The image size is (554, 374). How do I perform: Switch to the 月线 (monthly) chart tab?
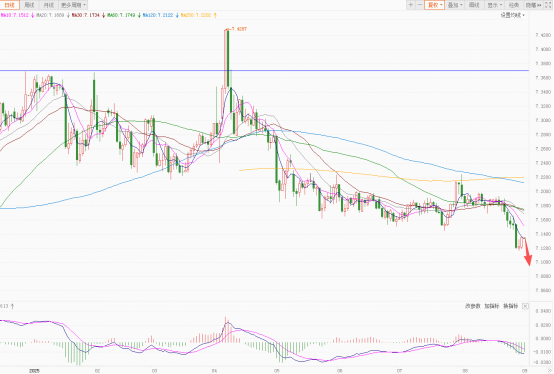click(48, 5)
